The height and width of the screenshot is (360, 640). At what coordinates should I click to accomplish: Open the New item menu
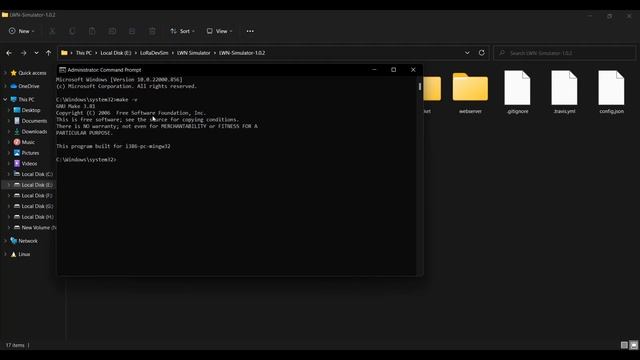click(x=21, y=31)
